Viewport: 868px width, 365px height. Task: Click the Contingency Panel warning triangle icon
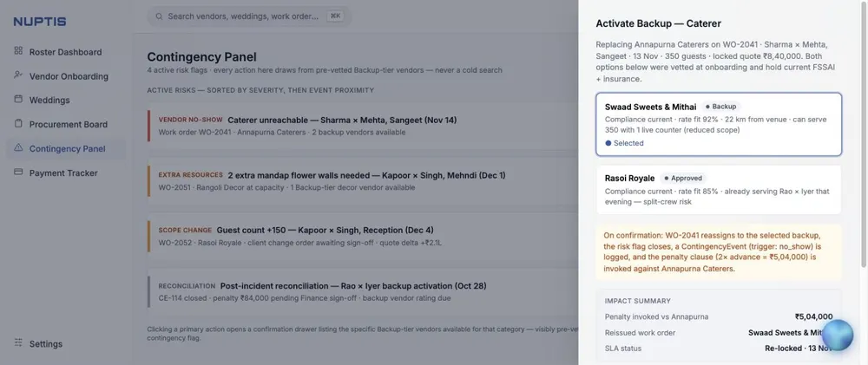(18, 147)
